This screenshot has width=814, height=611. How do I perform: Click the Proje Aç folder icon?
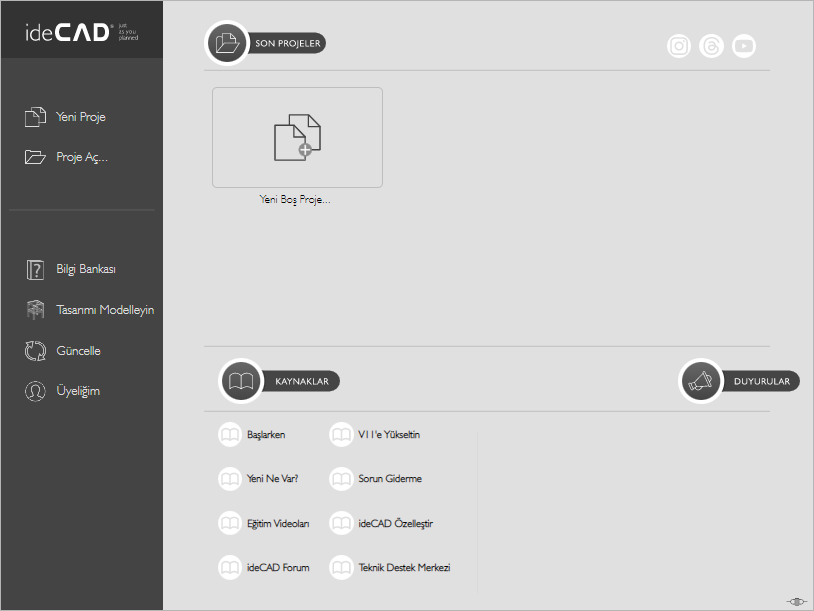point(35,157)
